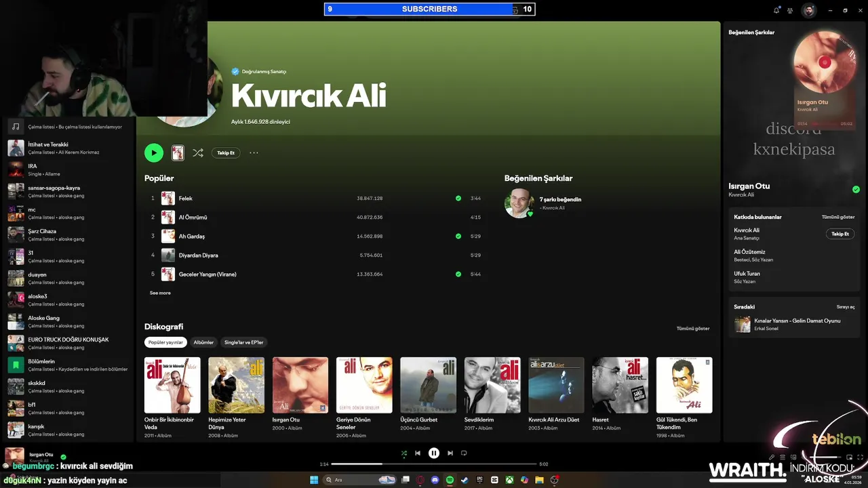
Task: Open Discord from the taskbar
Action: (435, 480)
